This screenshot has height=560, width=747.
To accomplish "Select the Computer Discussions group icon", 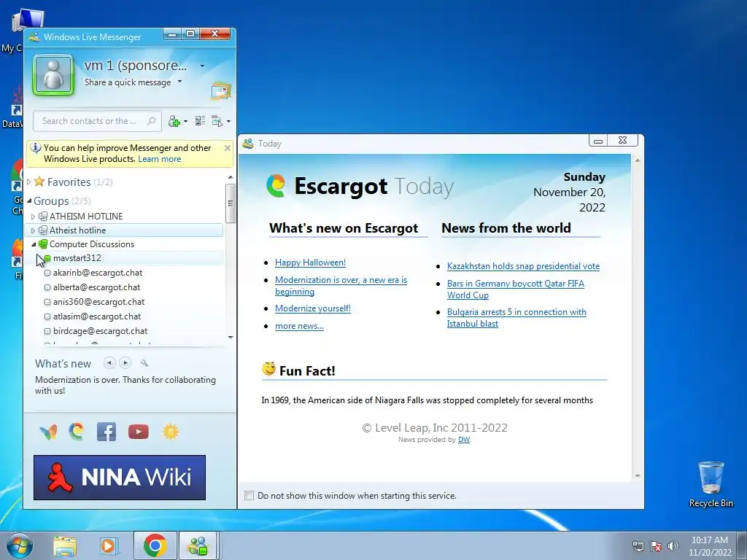I will [x=43, y=244].
